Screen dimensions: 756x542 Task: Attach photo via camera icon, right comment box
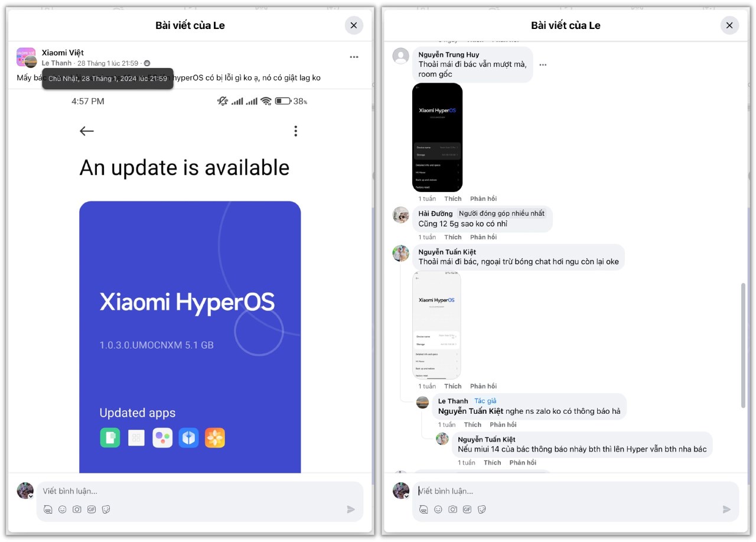click(452, 509)
